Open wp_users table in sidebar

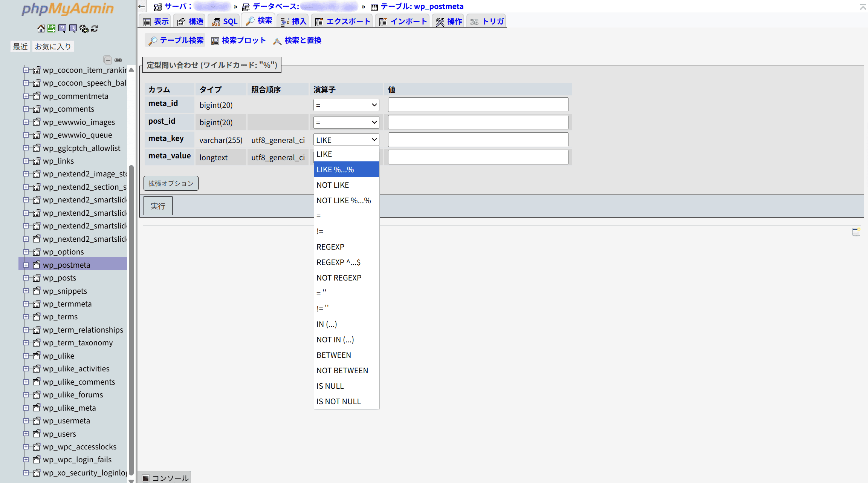60,434
